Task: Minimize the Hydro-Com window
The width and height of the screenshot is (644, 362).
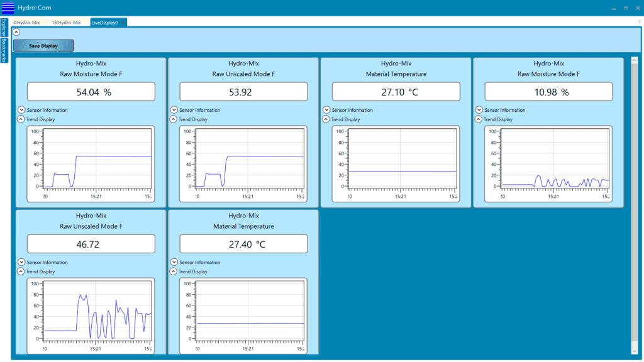Action: click(614, 8)
